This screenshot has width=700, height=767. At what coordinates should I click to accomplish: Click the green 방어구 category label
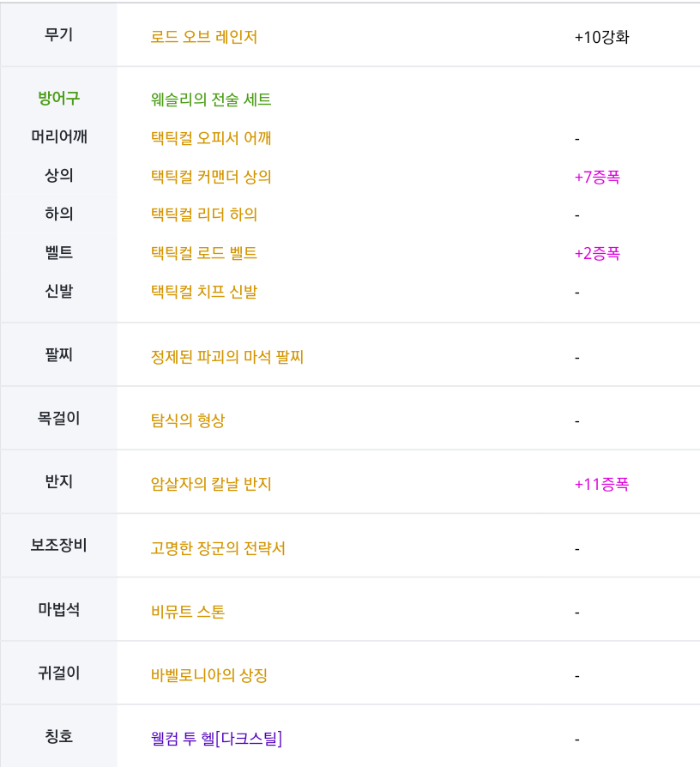(x=59, y=99)
